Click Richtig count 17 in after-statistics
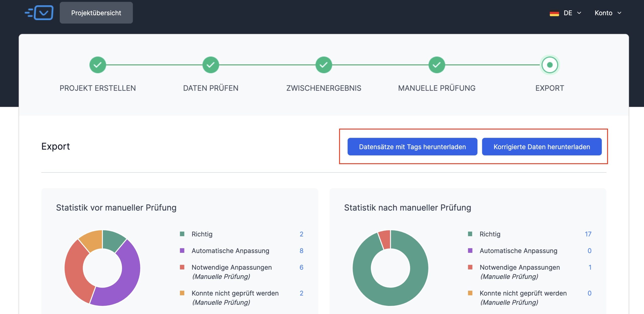 point(588,234)
